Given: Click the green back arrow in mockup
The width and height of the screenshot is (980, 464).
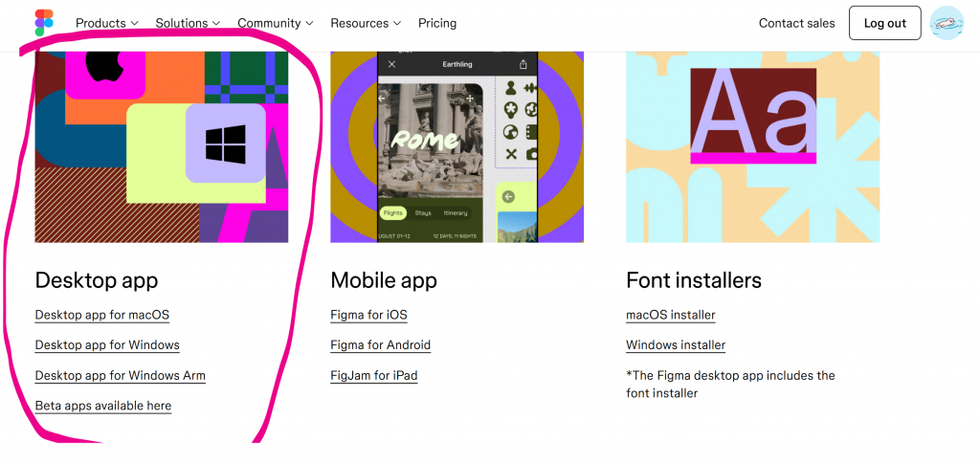Looking at the screenshot, I should [x=509, y=197].
